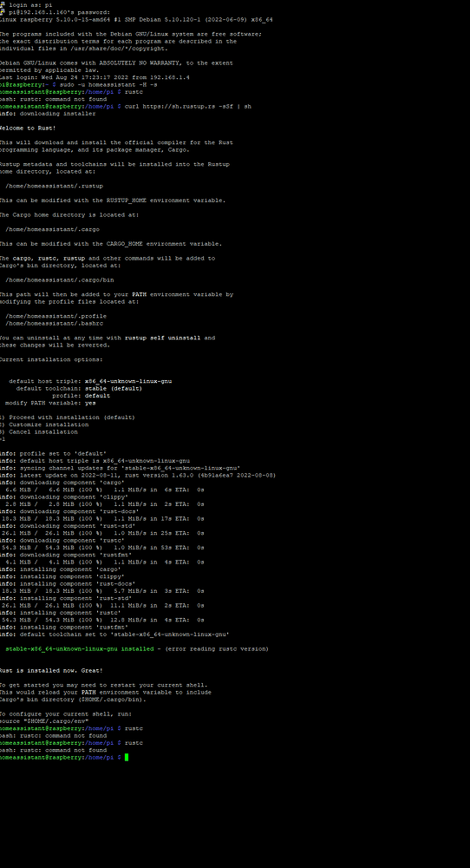Click the green cursor block at the last prompt

click(x=127, y=757)
